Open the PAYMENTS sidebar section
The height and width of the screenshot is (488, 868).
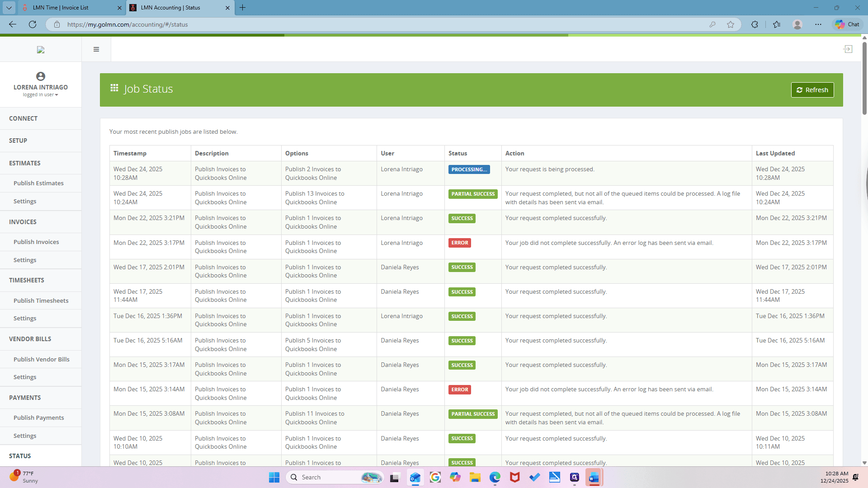41,398
